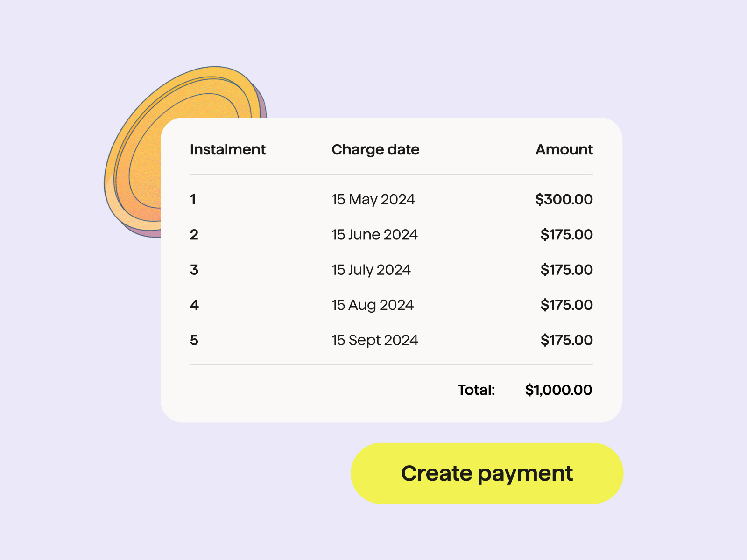Viewport: 747px width, 560px height.
Task: Click the 15 July 2024 charge date
Action: 371,270
